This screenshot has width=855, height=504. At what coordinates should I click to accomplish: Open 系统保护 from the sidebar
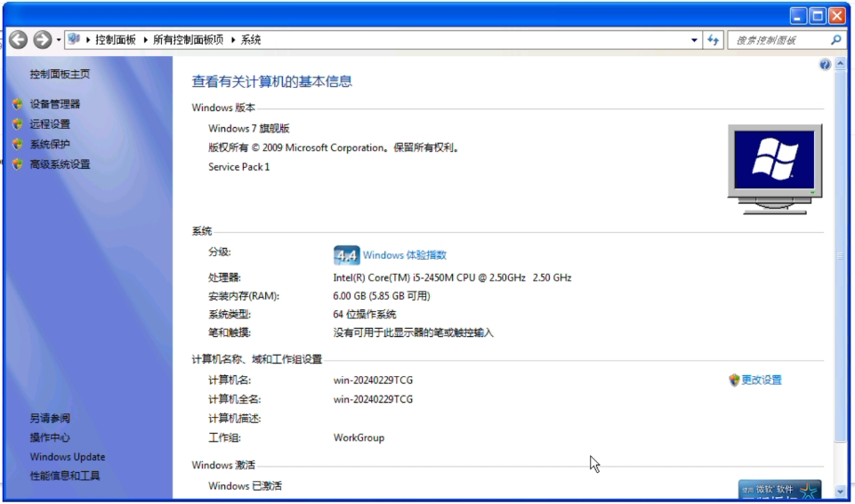[x=50, y=144]
